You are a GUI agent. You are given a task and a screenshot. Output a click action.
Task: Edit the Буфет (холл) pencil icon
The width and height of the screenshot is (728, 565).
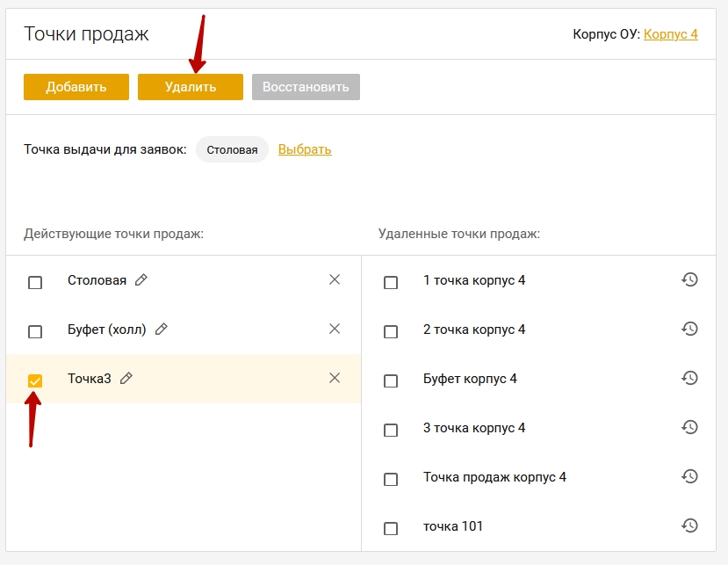(x=161, y=329)
